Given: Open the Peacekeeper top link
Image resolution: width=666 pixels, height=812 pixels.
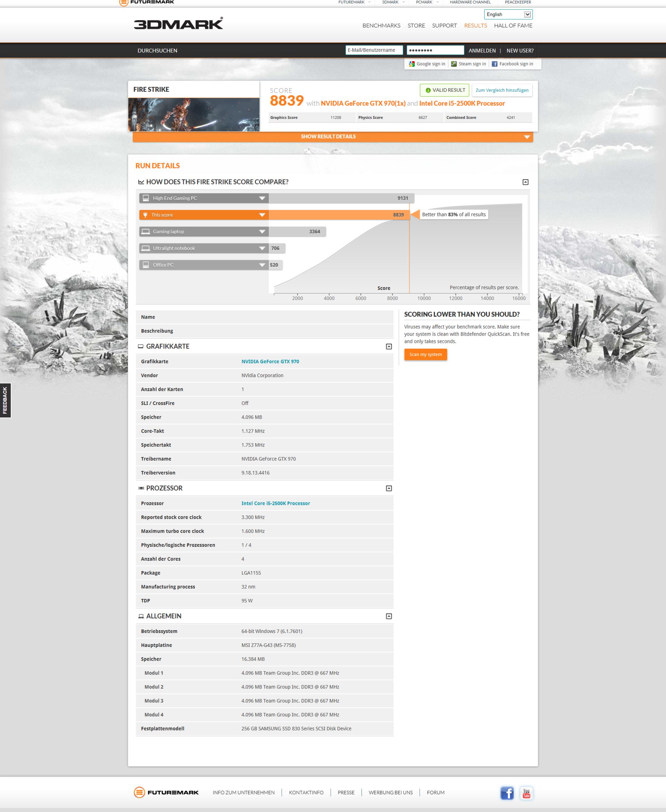Looking at the screenshot, I should click(518, 2).
